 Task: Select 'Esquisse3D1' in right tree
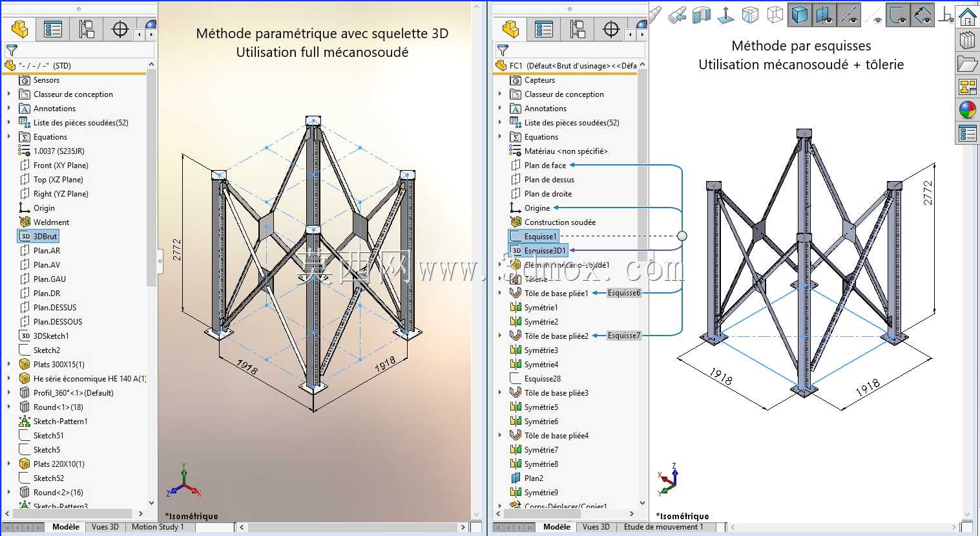tap(538, 251)
